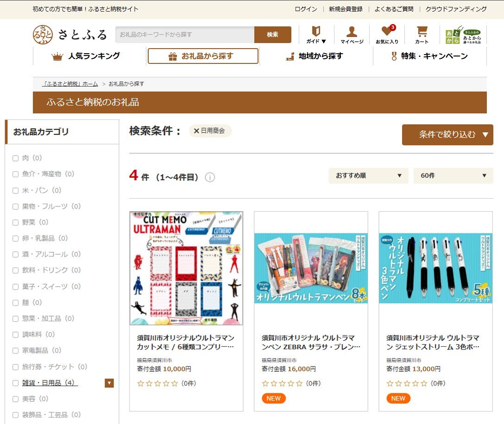Expand 条件で絞り込む filter panel
Image resolution: width=504 pixels, height=424 pixels.
[447, 135]
